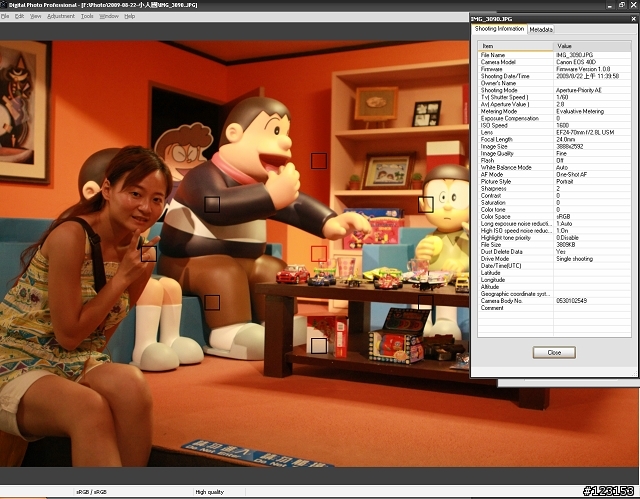Screen dimensions: 640x499
Task: Minimize the Digital Photo Professional window
Action: (610, 5)
